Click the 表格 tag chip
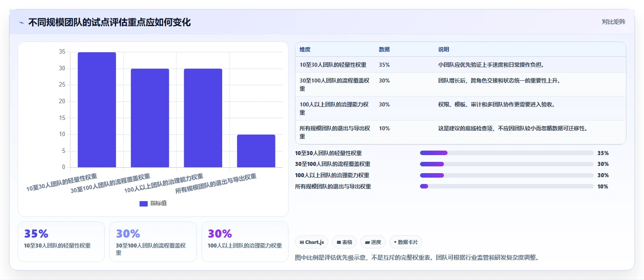644x280 pixels. [x=344, y=242]
